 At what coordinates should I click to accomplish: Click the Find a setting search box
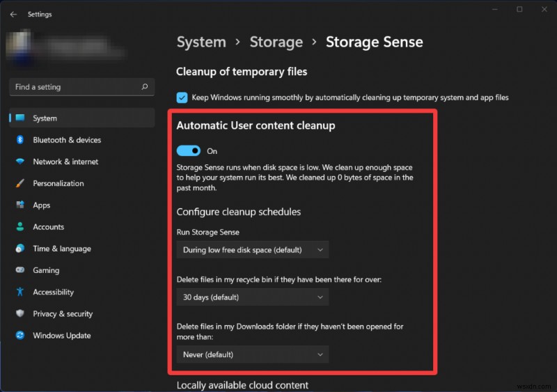tap(81, 87)
